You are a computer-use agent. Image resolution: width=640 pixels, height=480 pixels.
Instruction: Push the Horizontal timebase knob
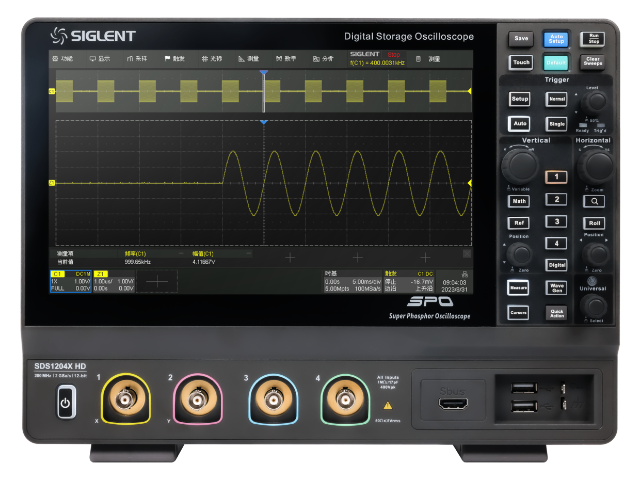coord(596,165)
